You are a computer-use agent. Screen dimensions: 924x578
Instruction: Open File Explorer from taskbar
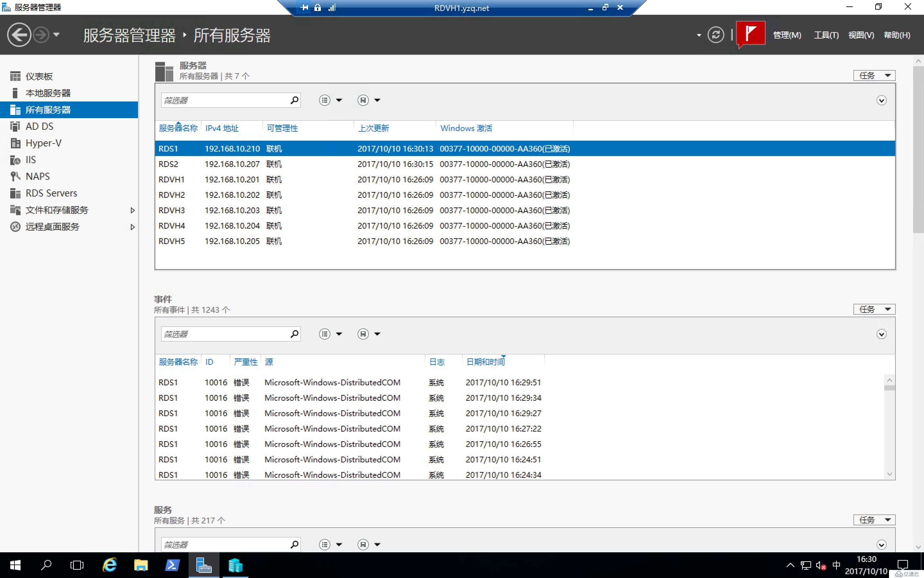click(141, 565)
